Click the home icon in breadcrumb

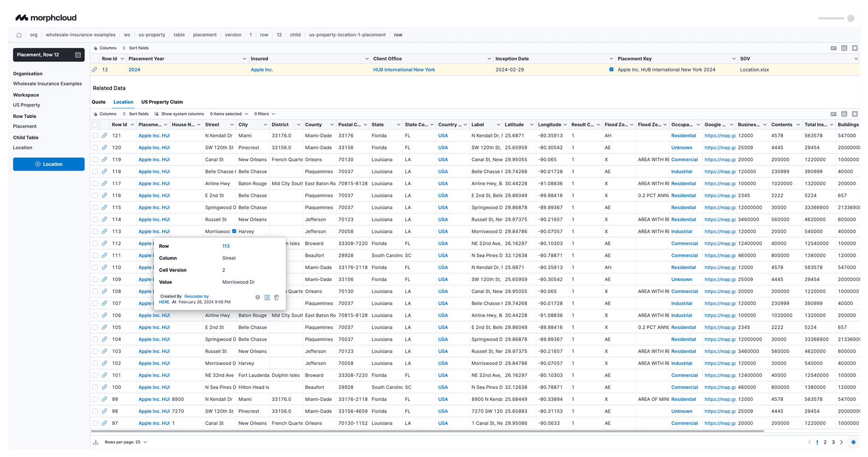(x=19, y=35)
